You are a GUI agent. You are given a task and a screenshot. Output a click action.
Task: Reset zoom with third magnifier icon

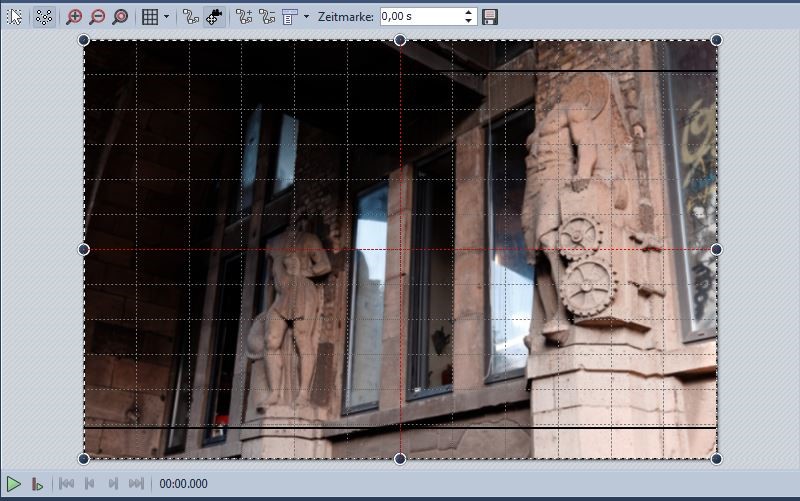120,17
